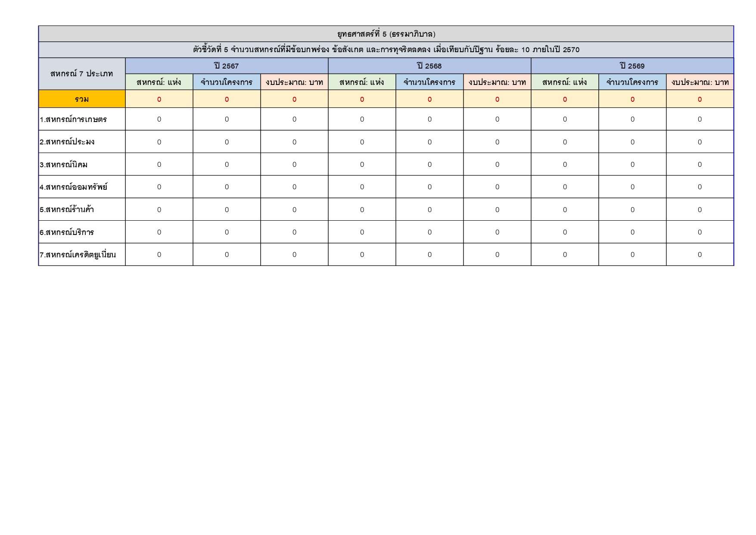Select the 'ปี 2569' year header
This screenshot has height=535, width=756.
[x=632, y=66]
